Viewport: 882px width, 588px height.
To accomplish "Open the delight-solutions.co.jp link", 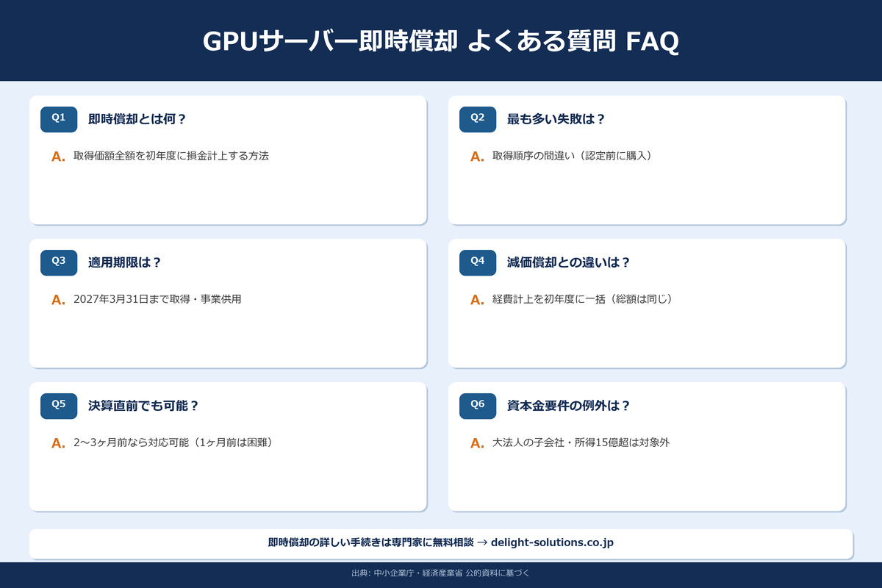I will click(552, 542).
